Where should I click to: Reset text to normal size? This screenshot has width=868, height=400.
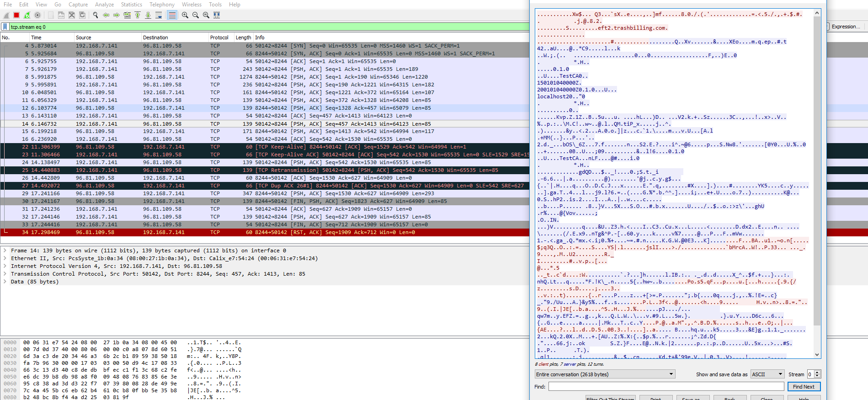[x=206, y=15]
